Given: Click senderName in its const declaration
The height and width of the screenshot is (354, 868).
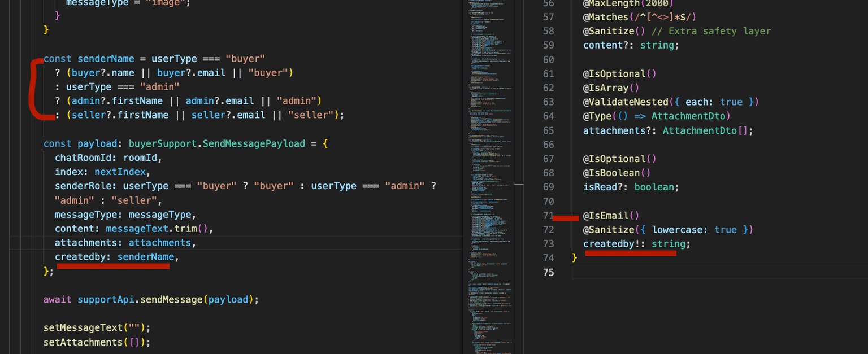Looking at the screenshot, I should pyautogui.click(x=106, y=58).
